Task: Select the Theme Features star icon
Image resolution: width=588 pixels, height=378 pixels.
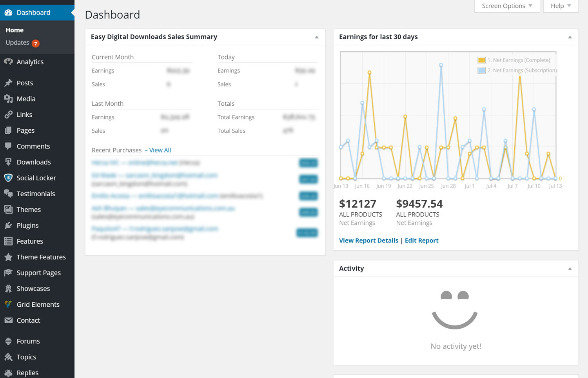Action: coord(8,257)
